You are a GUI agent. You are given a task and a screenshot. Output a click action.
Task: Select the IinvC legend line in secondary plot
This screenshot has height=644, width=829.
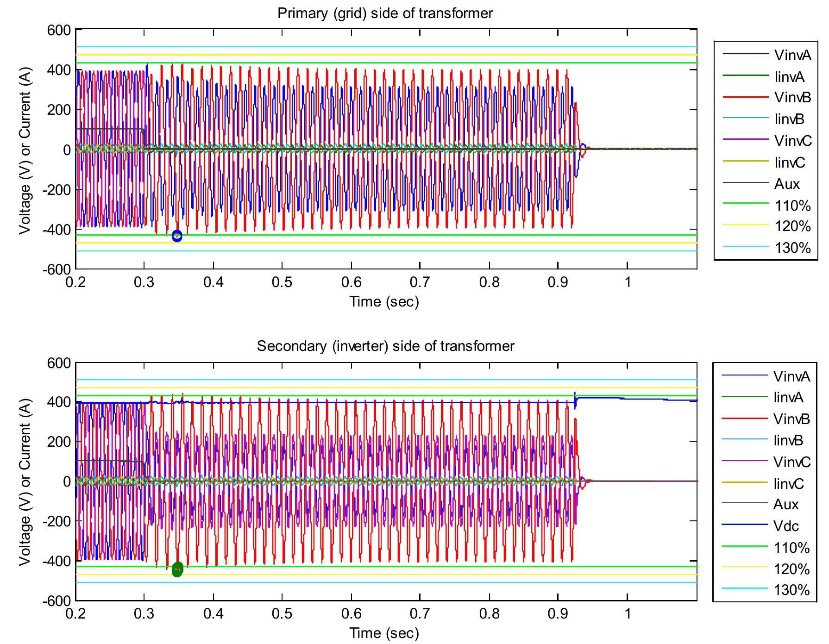click(746, 481)
